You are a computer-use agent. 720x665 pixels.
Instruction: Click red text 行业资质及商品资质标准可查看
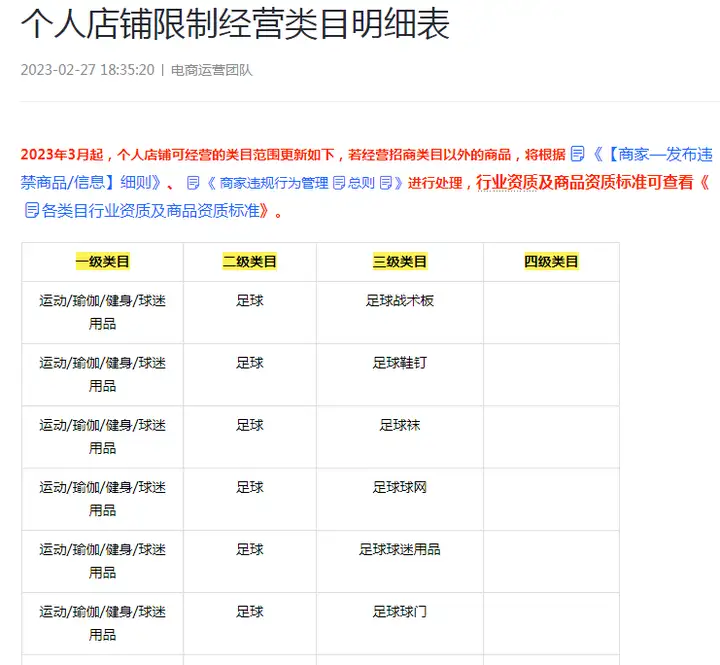584,182
